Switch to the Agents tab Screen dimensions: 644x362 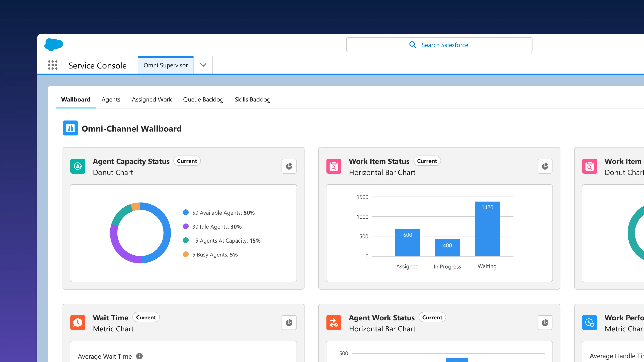[x=111, y=99]
